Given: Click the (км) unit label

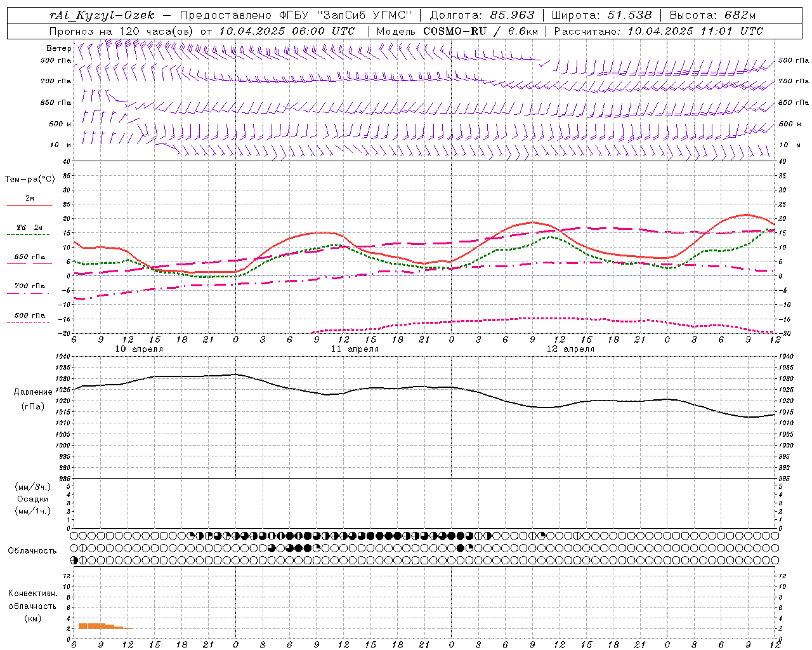Looking at the screenshot, I should 33,618.
